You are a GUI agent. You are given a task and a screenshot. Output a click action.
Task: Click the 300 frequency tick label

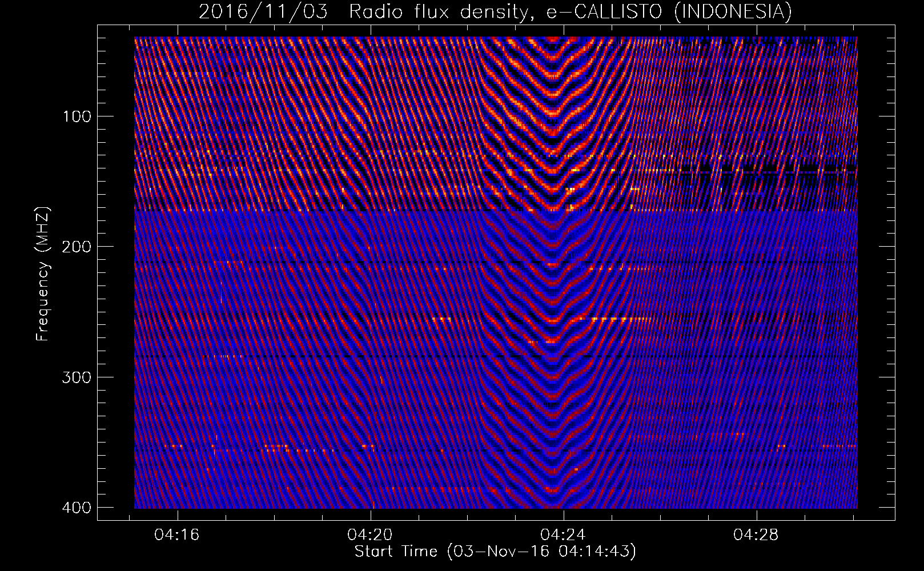coord(76,377)
